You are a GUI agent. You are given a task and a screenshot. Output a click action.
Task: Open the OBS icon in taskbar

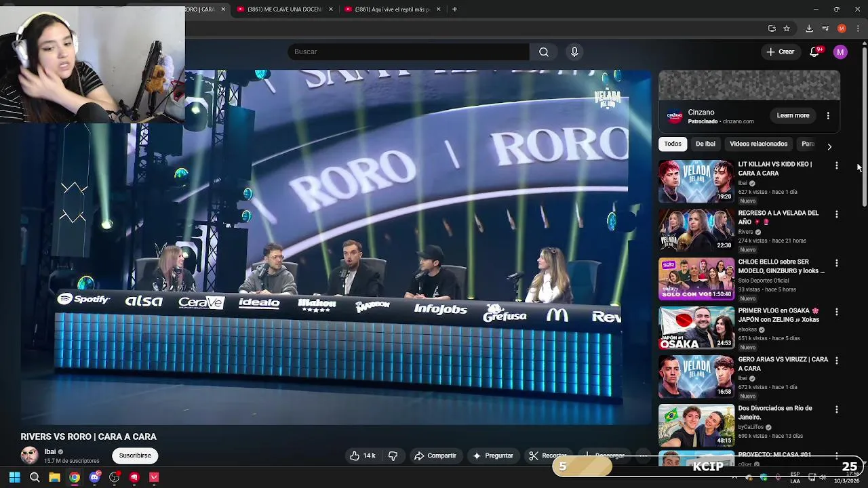(115, 477)
